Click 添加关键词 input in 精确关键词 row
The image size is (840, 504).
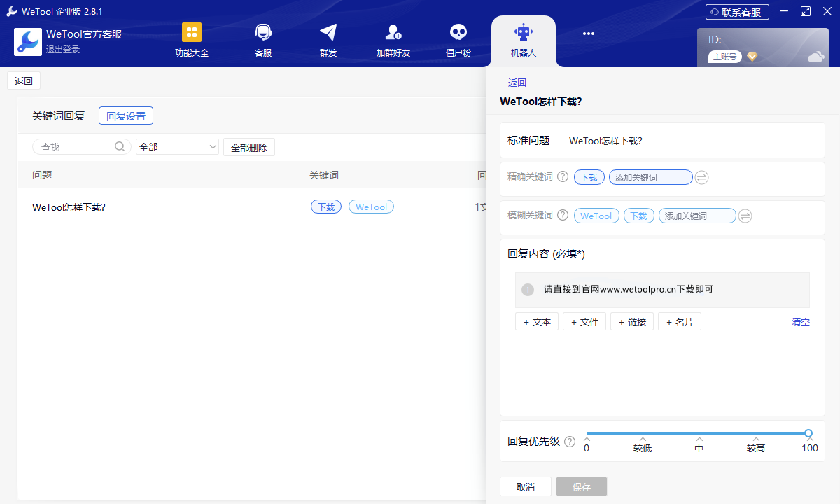[x=651, y=177]
